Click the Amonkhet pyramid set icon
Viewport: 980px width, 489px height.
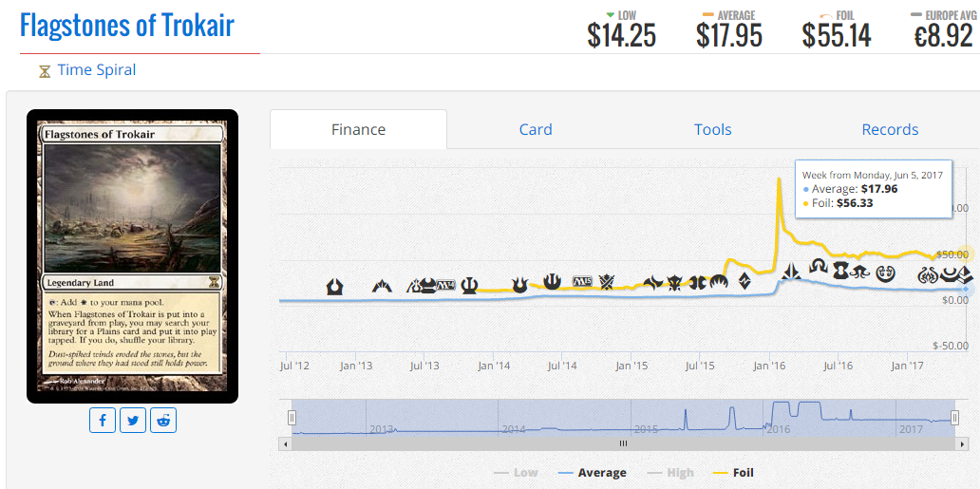[x=965, y=273]
